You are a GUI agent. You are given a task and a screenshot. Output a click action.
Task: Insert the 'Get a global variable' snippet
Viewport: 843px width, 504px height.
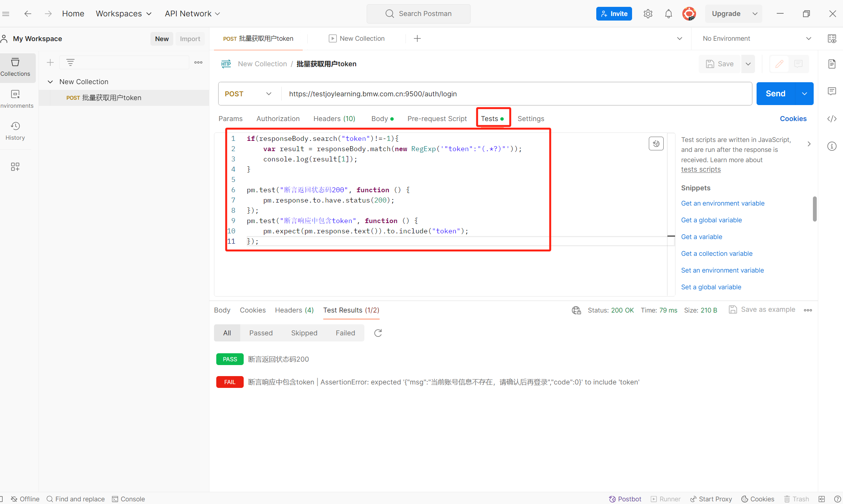[711, 220]
